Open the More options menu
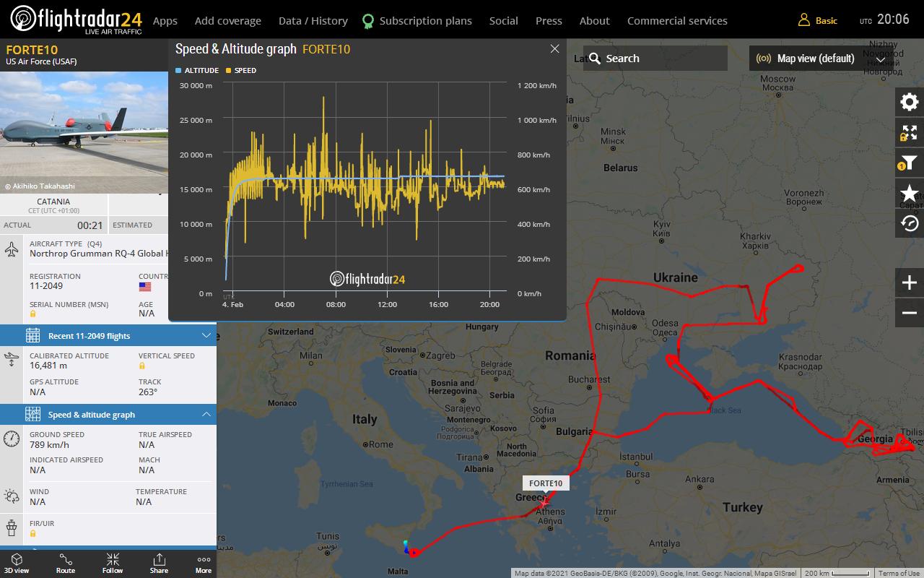Viewport: 924px width, 578px height. (x=204, y=564)
